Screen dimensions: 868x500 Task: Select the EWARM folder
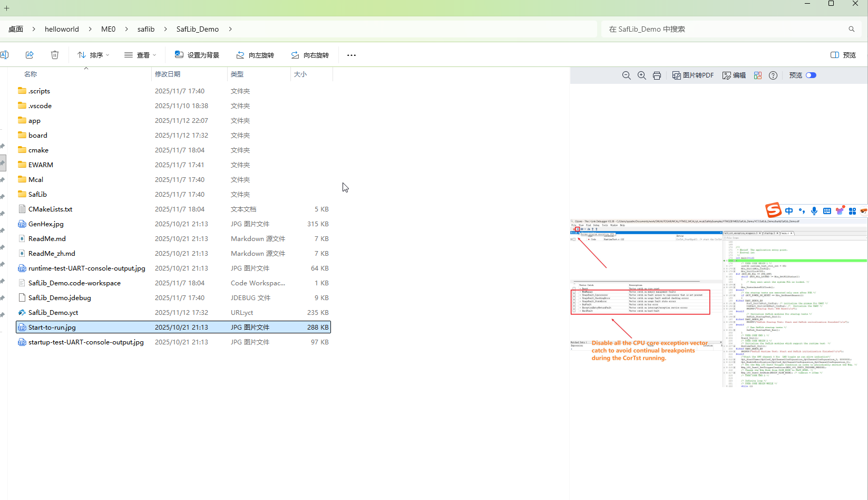[x=41, y=165]
